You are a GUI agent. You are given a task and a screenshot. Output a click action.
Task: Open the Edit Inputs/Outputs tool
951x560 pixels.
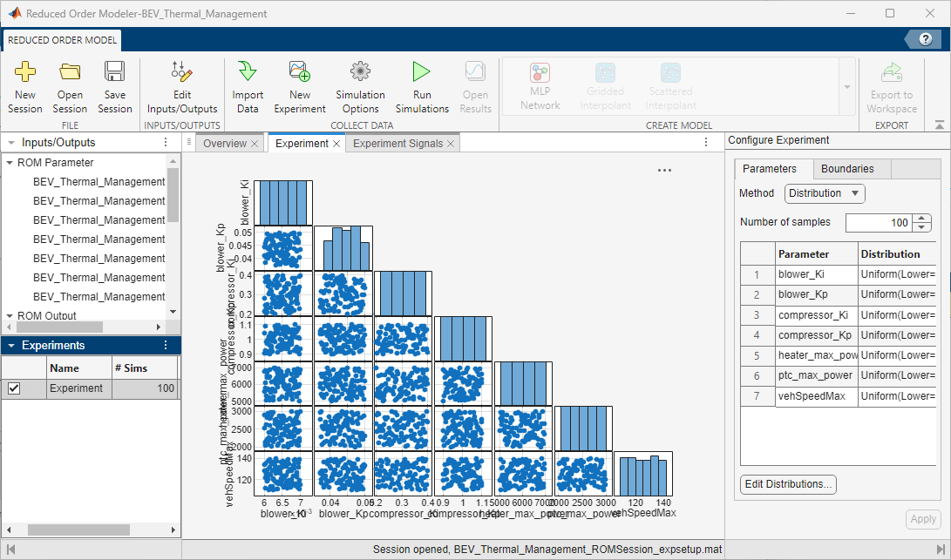181,84
